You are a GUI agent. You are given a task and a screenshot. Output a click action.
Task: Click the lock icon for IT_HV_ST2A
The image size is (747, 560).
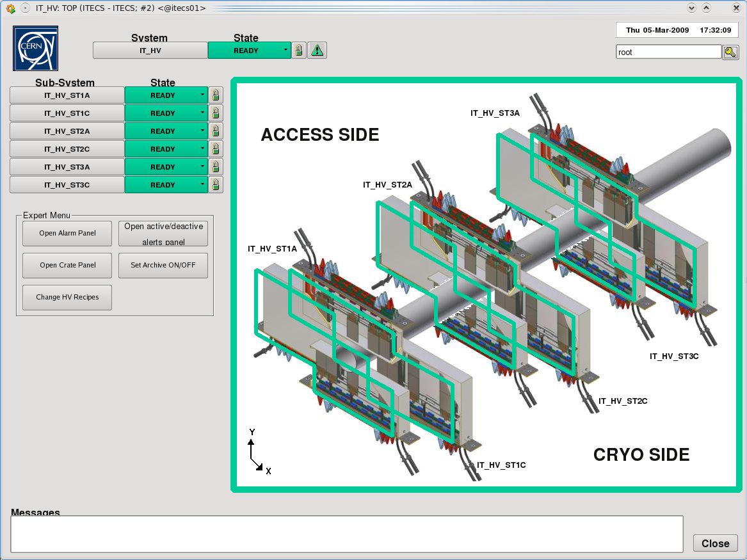coord(216,131)
